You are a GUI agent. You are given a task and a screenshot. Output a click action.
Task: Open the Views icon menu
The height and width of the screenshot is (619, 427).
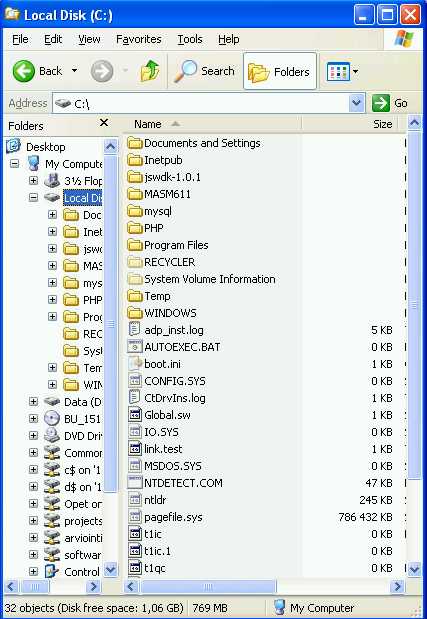tap(338, 71)
